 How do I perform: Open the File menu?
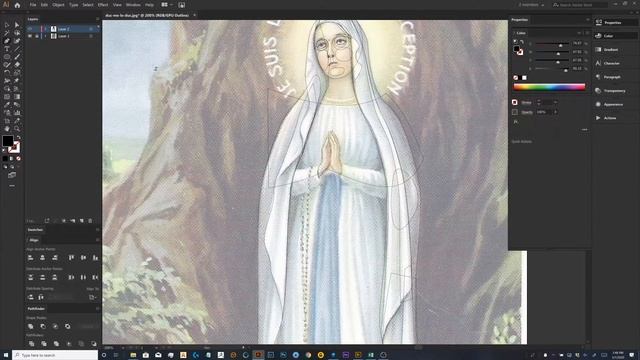33,5
